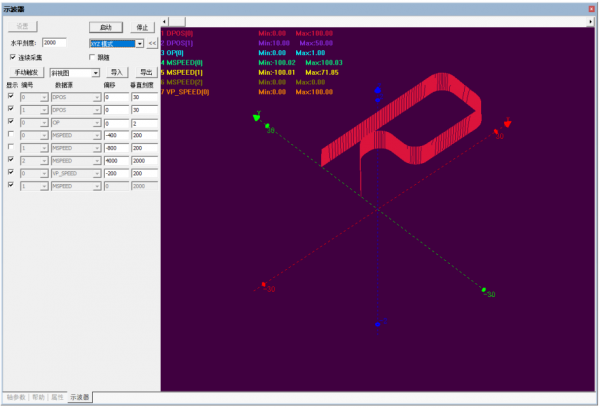
Task: Uncheck display checkbox for first DPOS row
Action: 11,95
